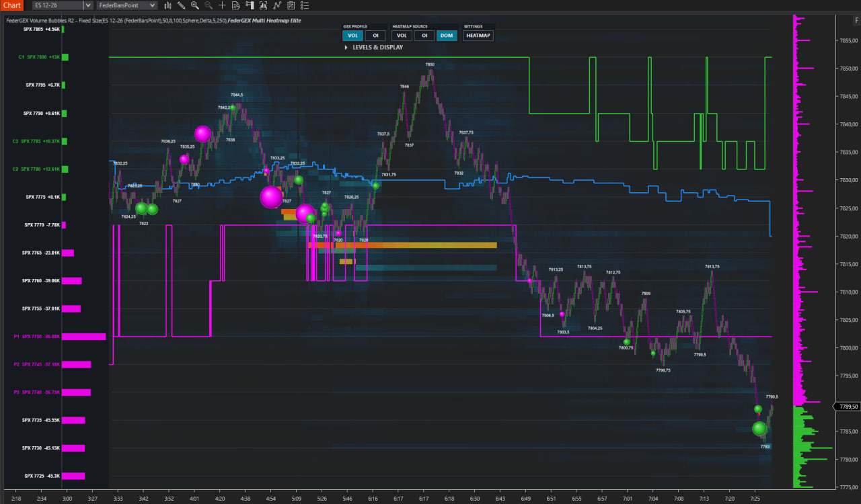Open the chart properties list icon
861x504 pixels.
(305, 5)
